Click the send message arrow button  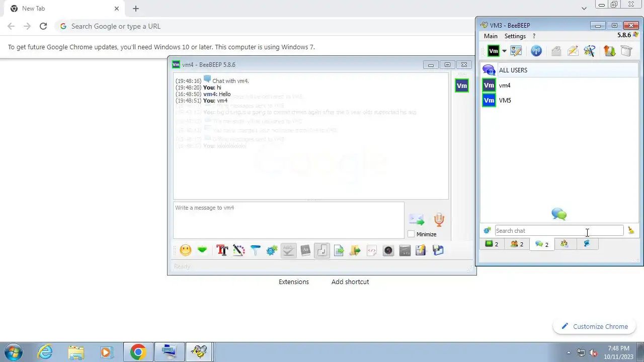[417, 220]
